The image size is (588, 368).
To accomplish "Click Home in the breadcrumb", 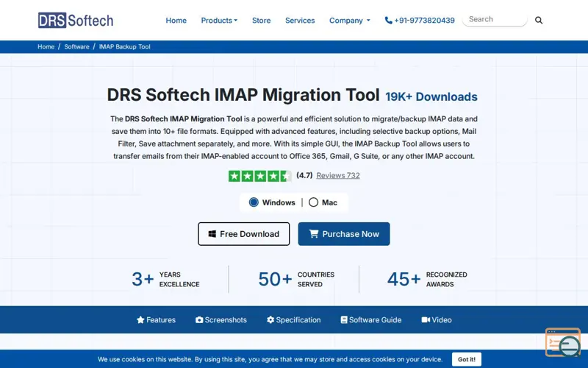I will tap(46, 46).
